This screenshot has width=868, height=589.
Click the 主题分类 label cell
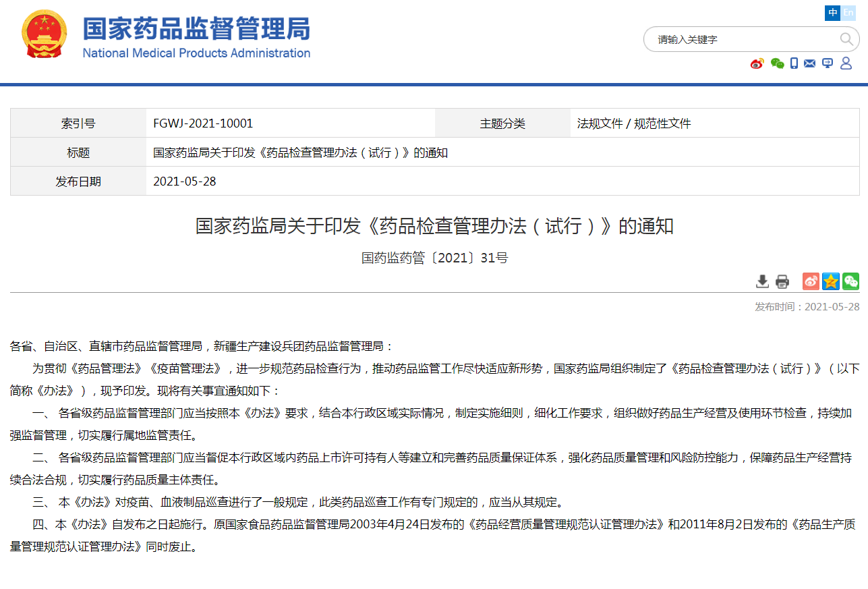(502, 123)
